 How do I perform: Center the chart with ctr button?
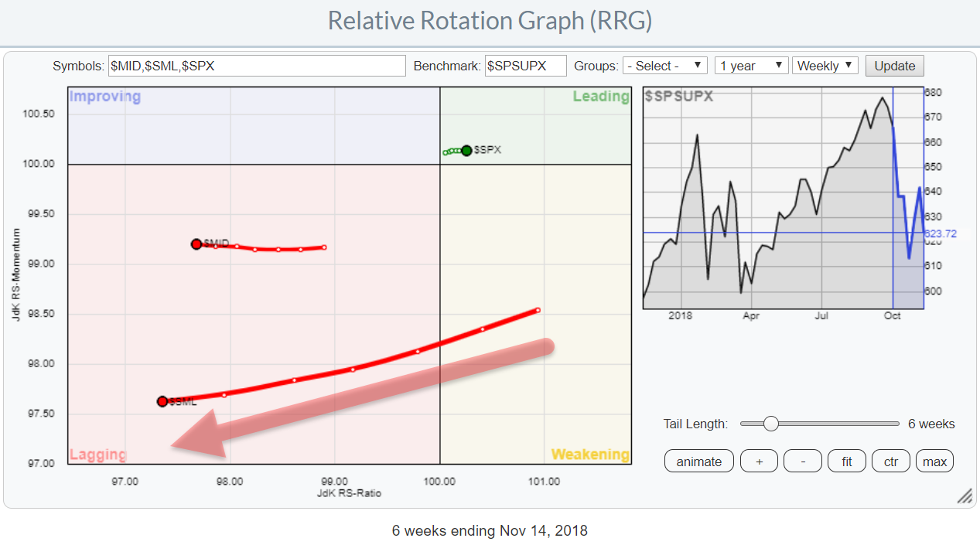point(891,462)
